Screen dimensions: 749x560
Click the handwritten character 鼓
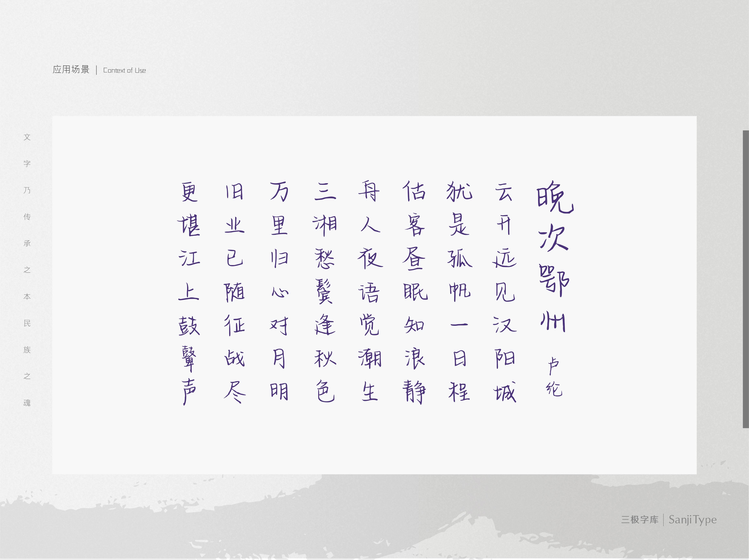[189, 326]
